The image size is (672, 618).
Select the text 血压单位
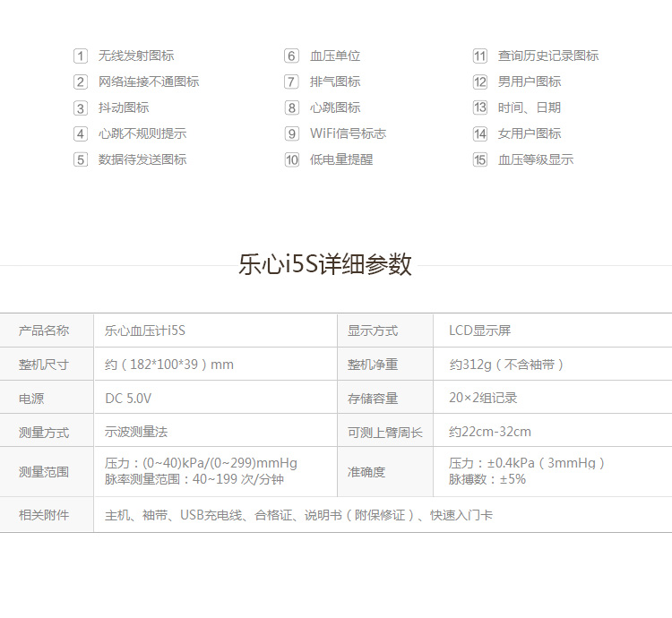(x=335, y=56)
